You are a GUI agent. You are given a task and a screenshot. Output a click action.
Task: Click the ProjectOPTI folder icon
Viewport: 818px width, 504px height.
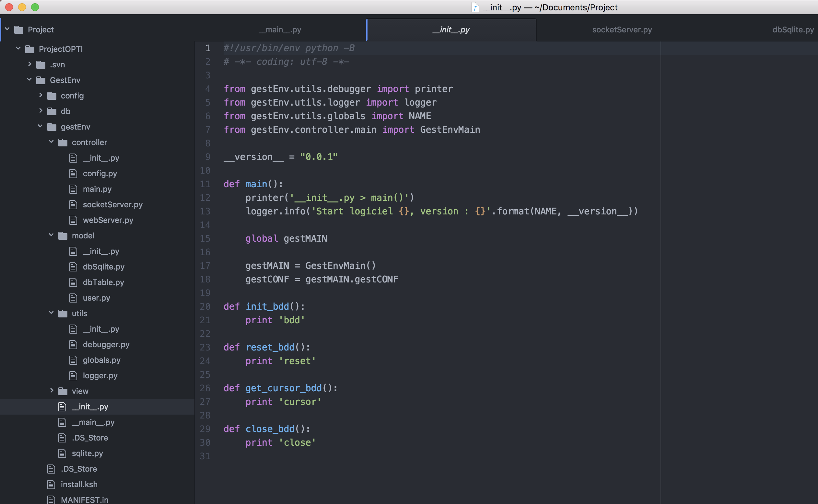(30, 49)
